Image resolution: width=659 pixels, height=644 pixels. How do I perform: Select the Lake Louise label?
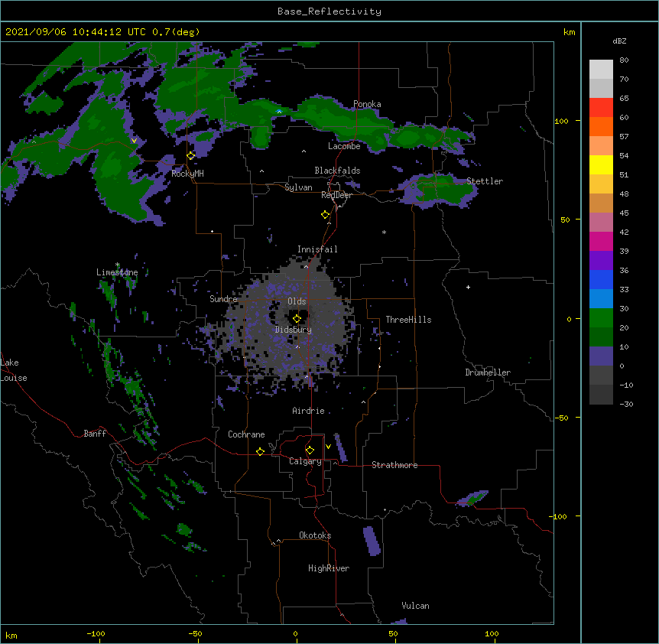pos(14,370)
